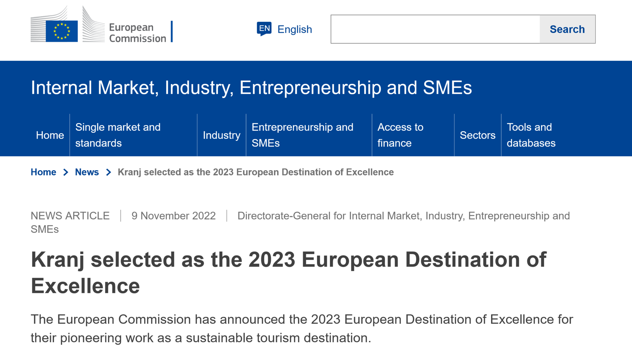Click the Internal Market site title banner

(251, 88)
